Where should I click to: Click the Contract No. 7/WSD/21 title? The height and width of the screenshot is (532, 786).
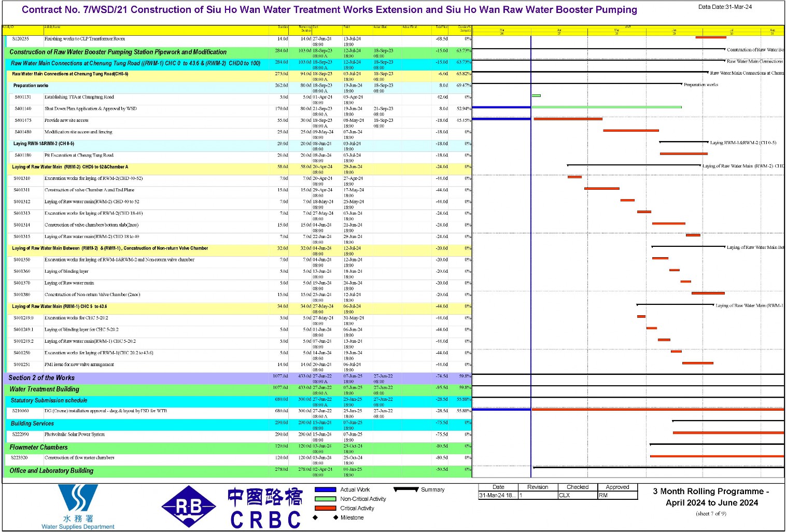point(329,9)
